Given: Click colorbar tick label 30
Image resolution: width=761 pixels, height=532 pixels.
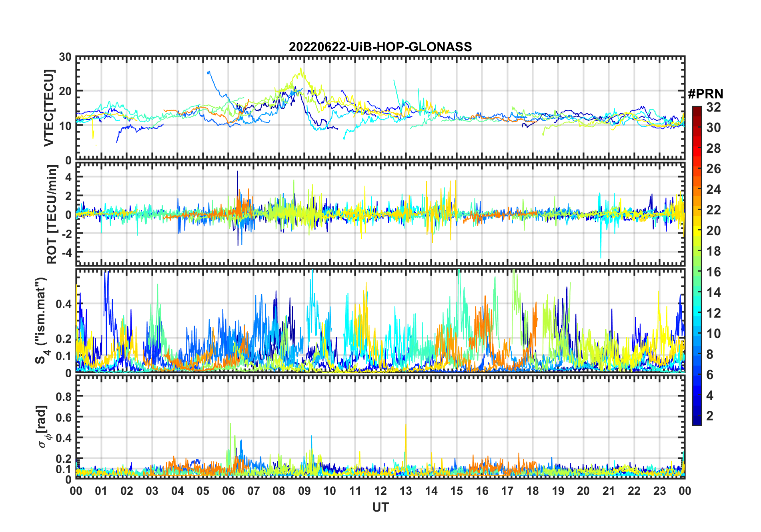Looking at the screenshot, I should pyautogui.click(x=713, y=128).
